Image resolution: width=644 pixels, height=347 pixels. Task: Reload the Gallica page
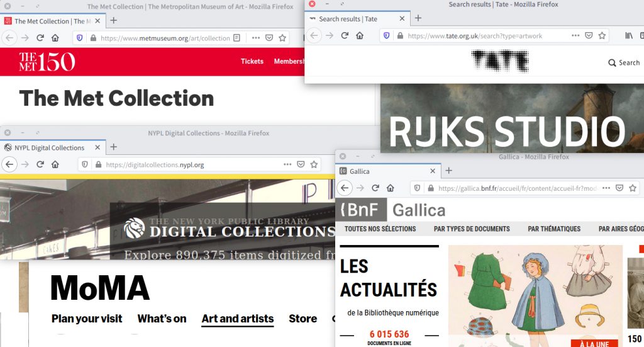tap(375, 188)
